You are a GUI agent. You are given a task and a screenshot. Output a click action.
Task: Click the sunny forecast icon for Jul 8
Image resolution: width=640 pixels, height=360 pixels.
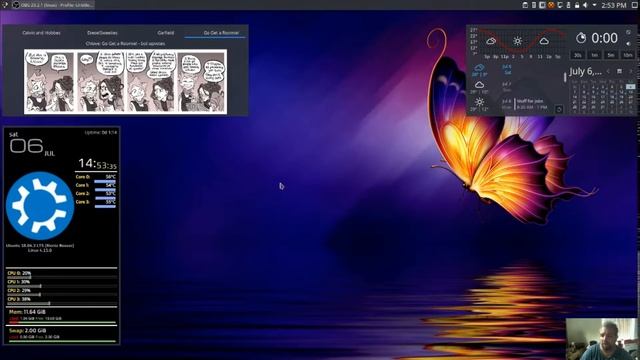[479, 102]
